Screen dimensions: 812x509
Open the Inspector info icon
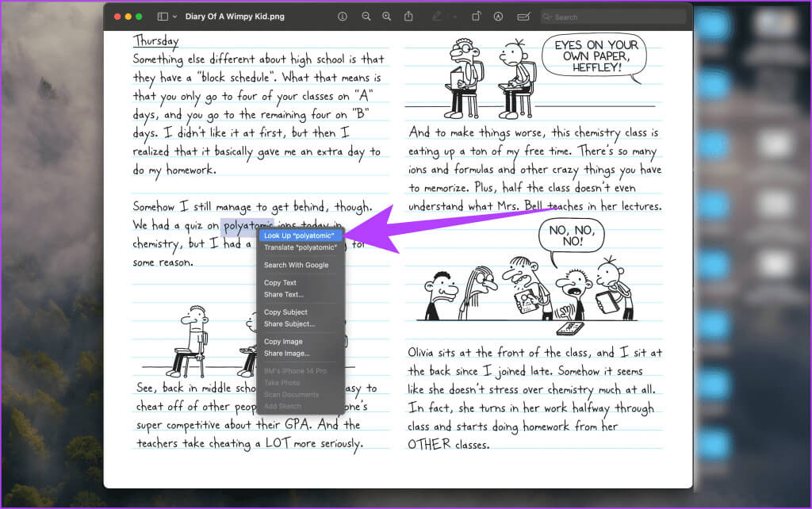pos(343,17)
